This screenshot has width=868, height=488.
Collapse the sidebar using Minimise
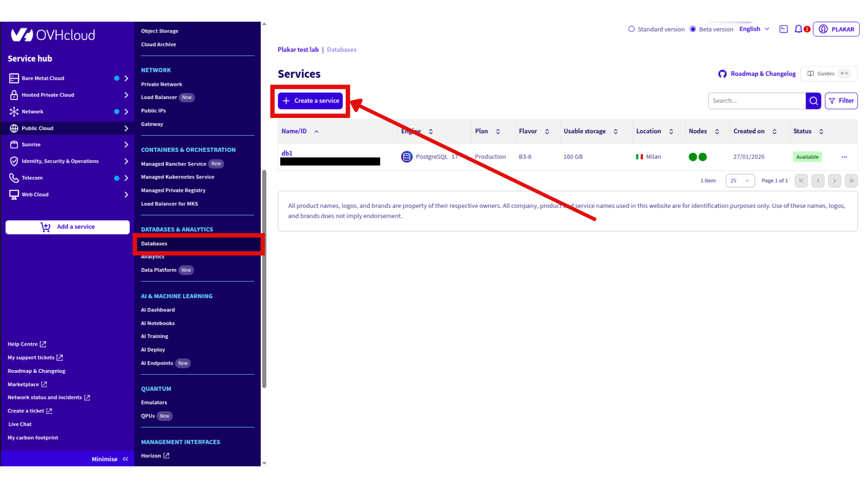(x=104, y=459)
